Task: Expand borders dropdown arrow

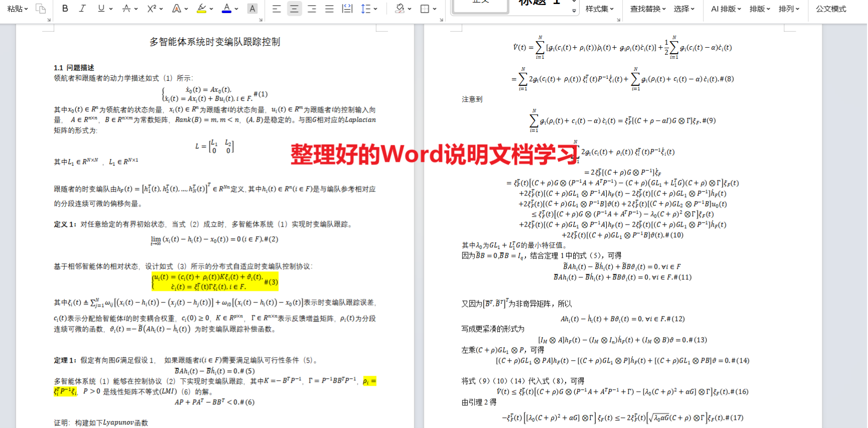Action: [x=435, y=9]
